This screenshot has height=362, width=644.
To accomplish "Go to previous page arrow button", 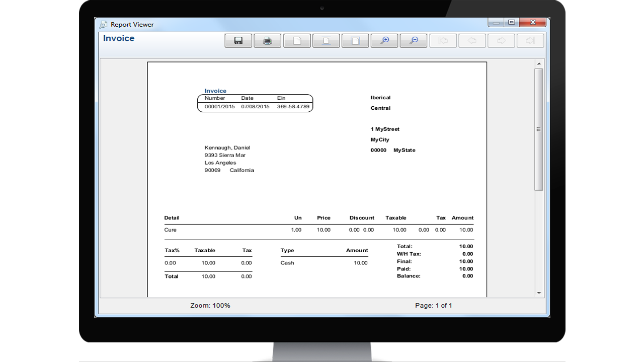I will pyautogui.click(x=472, y=41).
